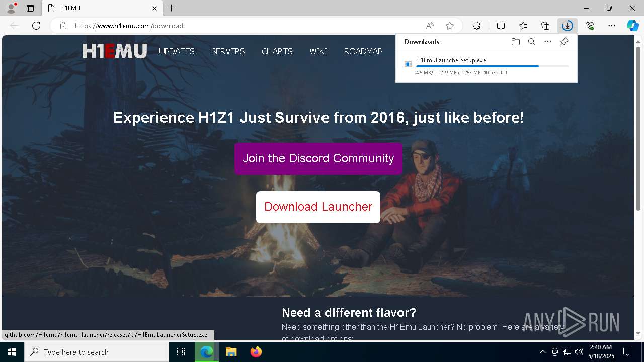This screenshot has height=362, width=644.
Task: Open Task View on taskbar
Action: pyautogui.click(x=181, y=352)
